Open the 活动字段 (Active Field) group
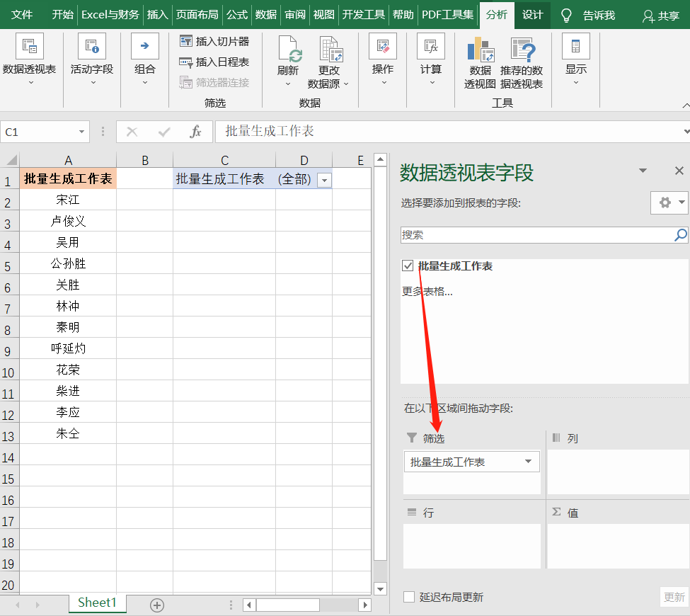 tap(92, 59)
